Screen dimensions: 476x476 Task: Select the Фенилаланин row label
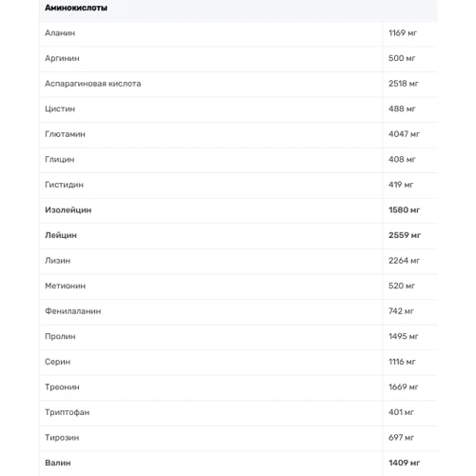pyautogui.click(x=73, y=311)
